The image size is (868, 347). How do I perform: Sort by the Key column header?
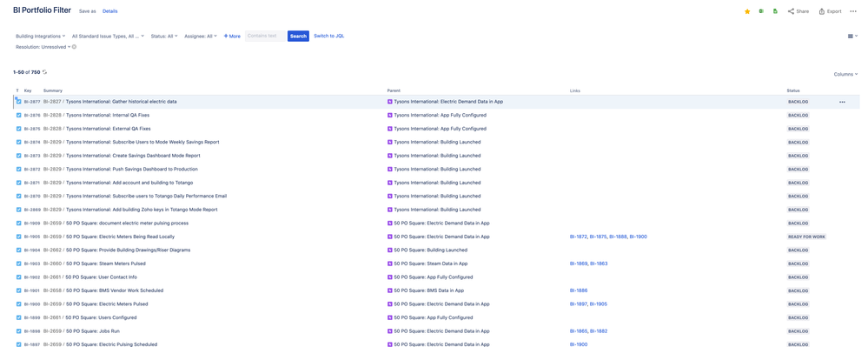28,90
